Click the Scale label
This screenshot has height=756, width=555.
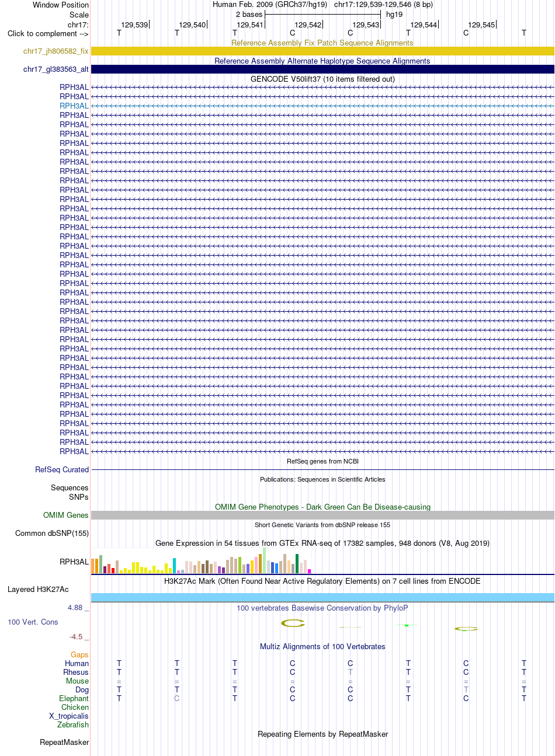pyautogui.click(x=79, y=15)
